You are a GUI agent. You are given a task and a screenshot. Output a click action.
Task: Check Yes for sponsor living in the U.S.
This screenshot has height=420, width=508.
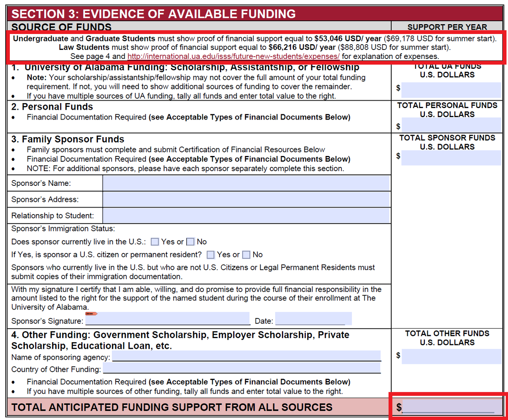click(x=155, y=242)
